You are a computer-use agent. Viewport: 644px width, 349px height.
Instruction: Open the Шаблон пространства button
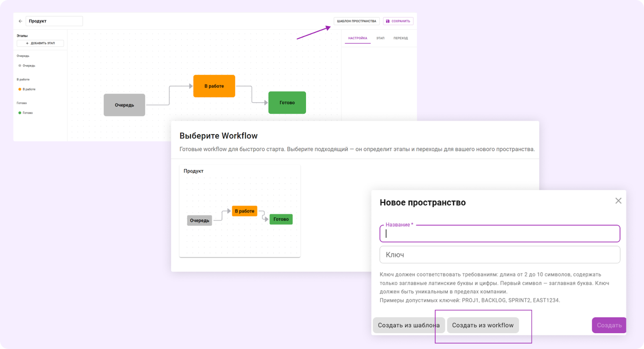(x=356, y=21)
